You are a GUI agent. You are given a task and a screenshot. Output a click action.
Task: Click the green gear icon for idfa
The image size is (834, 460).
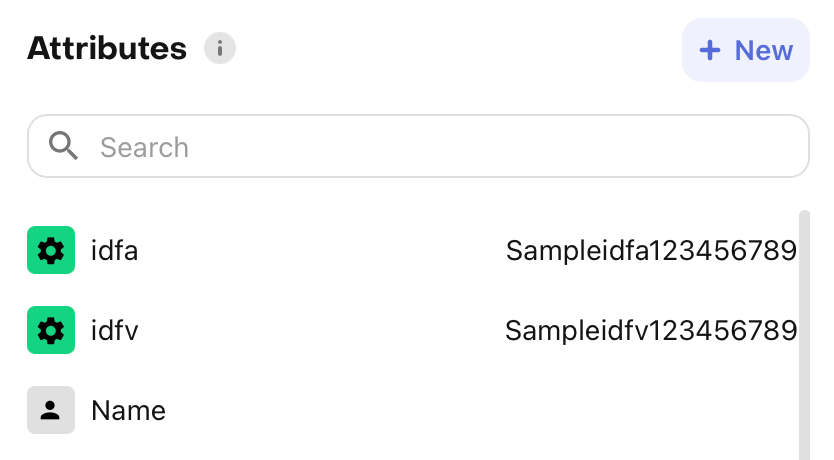(51, 250)
